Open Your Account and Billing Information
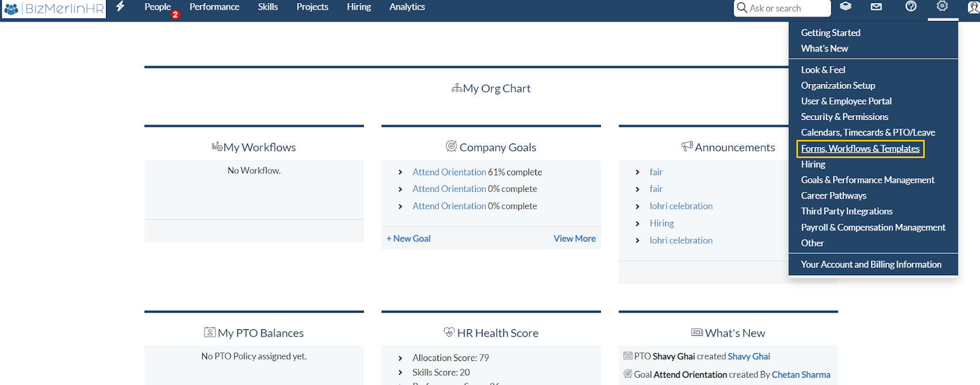The height and width of the screenshot is (385, 980). pyautogui.click(x=871, y=264)
